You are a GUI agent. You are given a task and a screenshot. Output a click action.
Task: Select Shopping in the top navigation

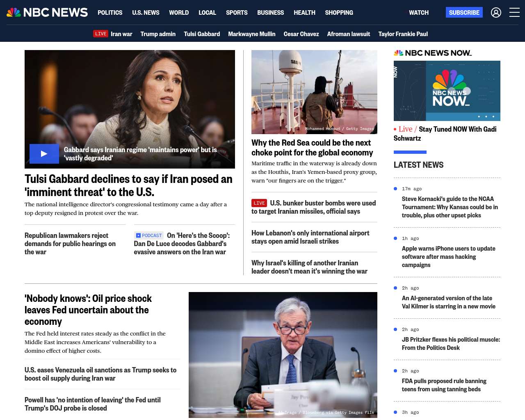(x=339, y=13)
